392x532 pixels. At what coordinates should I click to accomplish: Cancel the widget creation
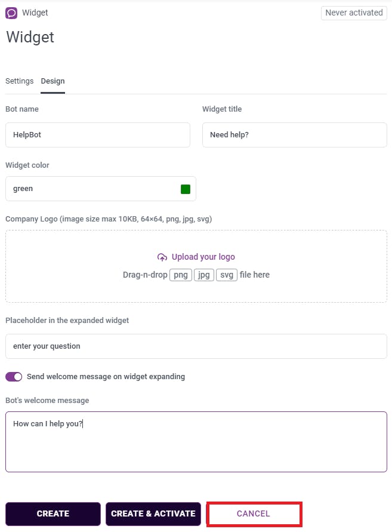tap(254, 513)
